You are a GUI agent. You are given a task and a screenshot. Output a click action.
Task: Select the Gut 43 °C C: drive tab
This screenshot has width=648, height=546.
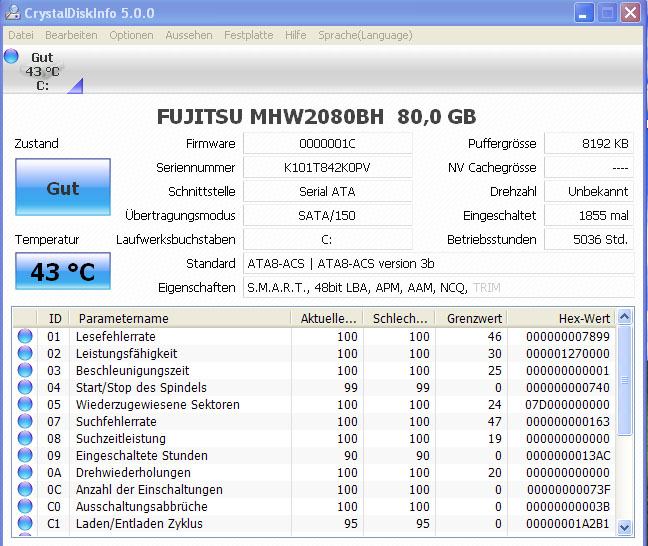point(42,71)
